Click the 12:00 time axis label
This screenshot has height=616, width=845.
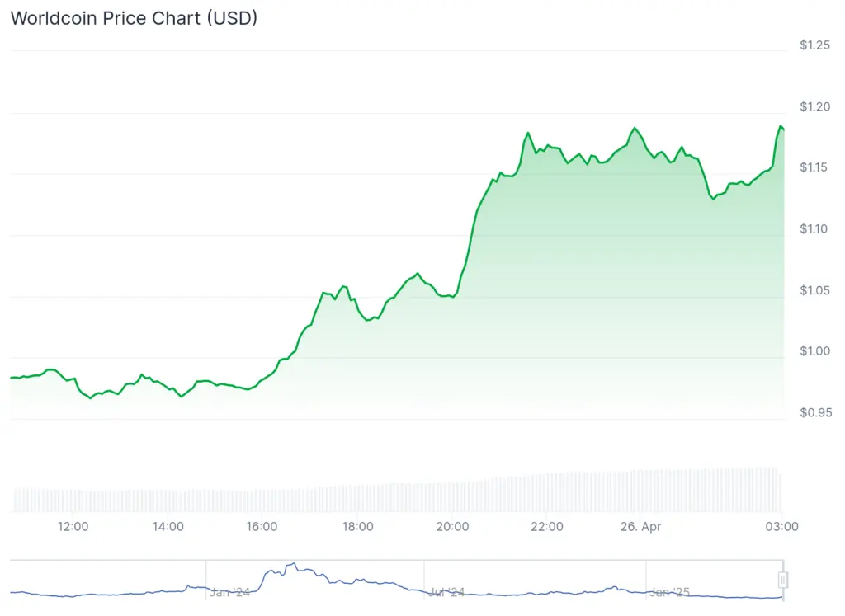tap(73, 526)
